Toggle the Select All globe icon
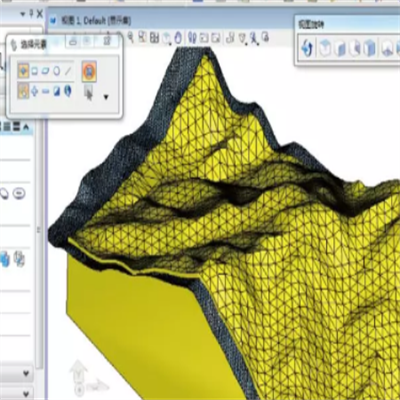Image resolution: width=400 pixels, height=400 pixels. point(68,91)
